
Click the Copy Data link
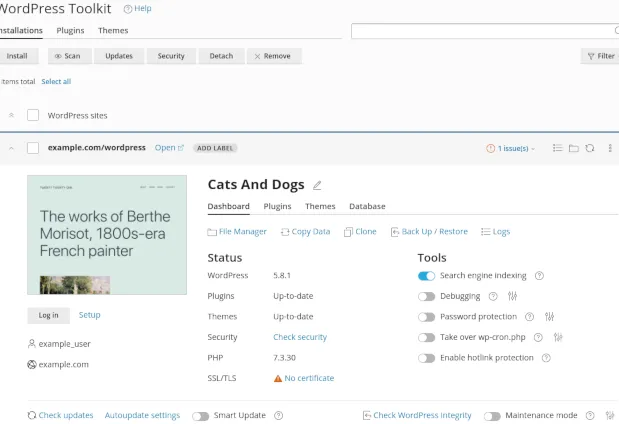click(306, 232)
